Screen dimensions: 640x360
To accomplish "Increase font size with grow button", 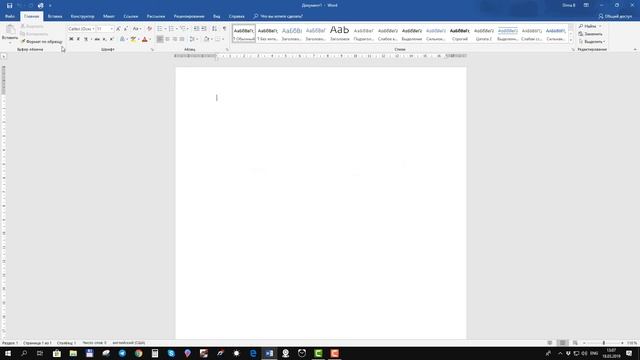I will point(118,29).
